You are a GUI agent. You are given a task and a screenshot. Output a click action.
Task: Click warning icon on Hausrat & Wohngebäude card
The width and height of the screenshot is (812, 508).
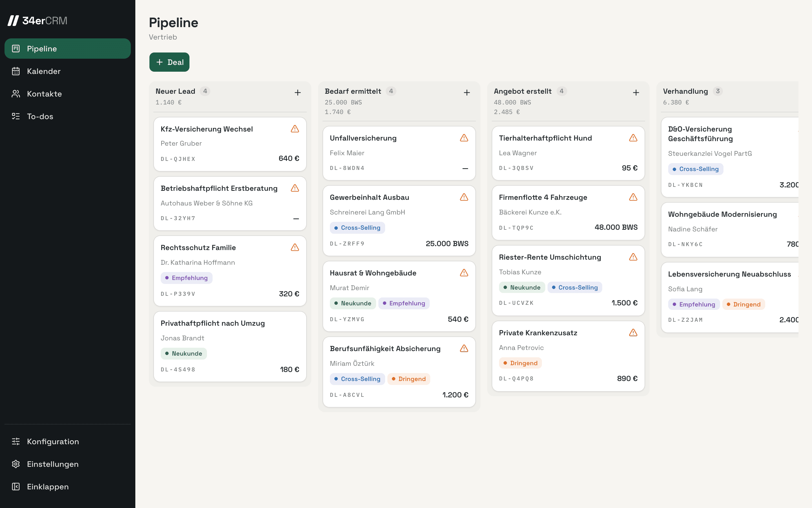coord(464,273)
